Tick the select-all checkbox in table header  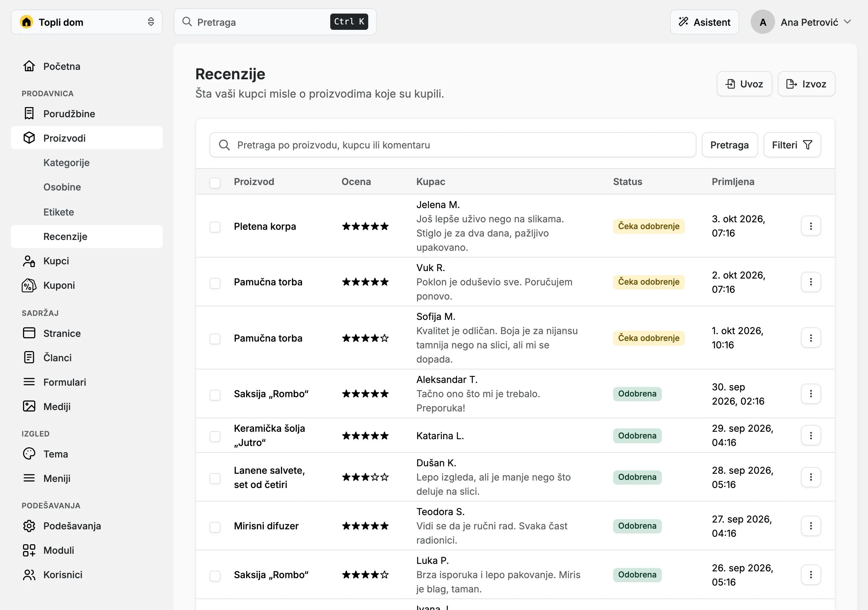215,183
